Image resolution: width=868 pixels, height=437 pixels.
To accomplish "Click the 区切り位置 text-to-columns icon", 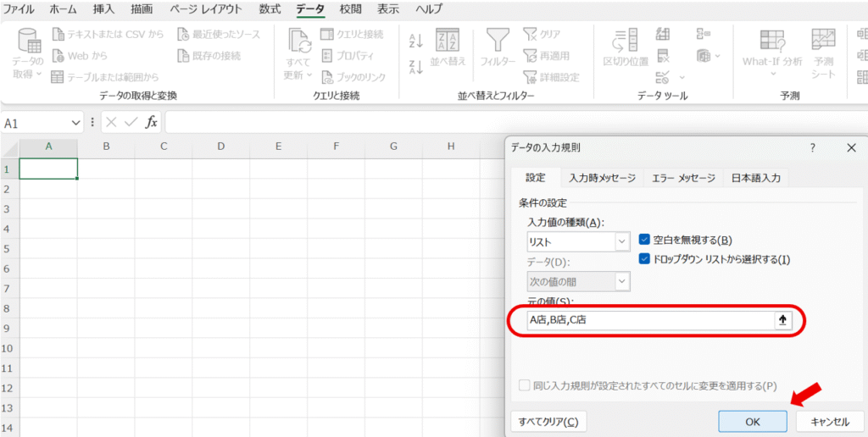I will (626, 47).
